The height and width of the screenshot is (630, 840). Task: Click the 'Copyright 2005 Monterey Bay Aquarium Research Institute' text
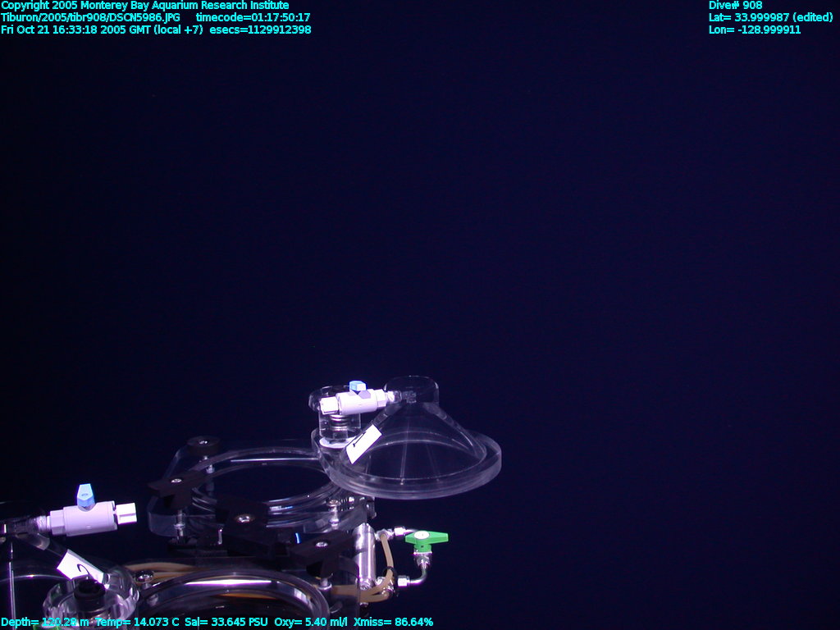pos(145,6)
